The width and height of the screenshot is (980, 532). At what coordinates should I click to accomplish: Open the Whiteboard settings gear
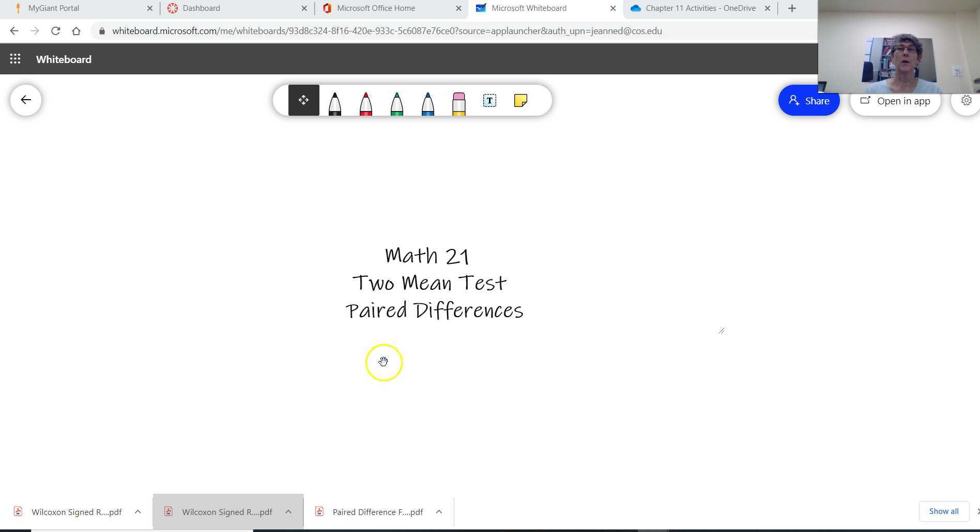click(x=966, y=100)
